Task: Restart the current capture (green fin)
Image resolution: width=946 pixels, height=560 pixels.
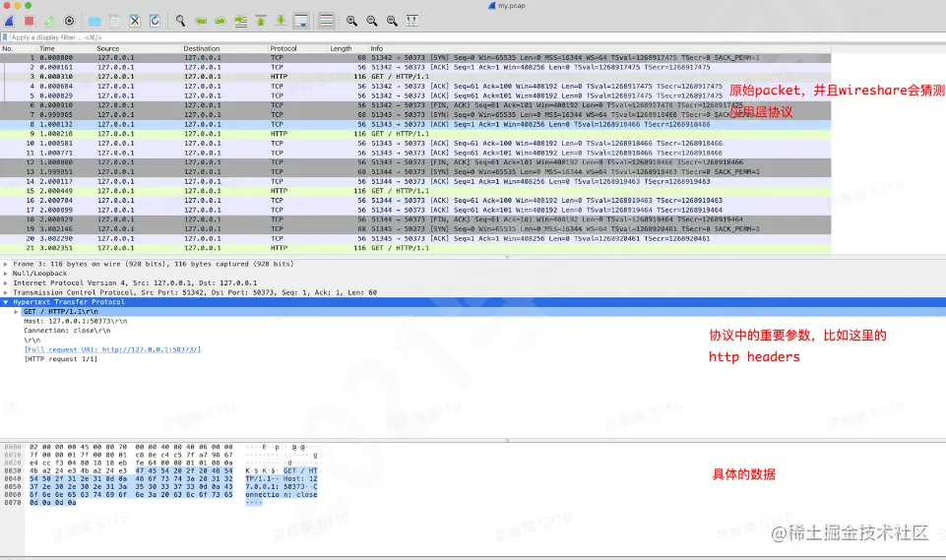Action: point(49,21)
